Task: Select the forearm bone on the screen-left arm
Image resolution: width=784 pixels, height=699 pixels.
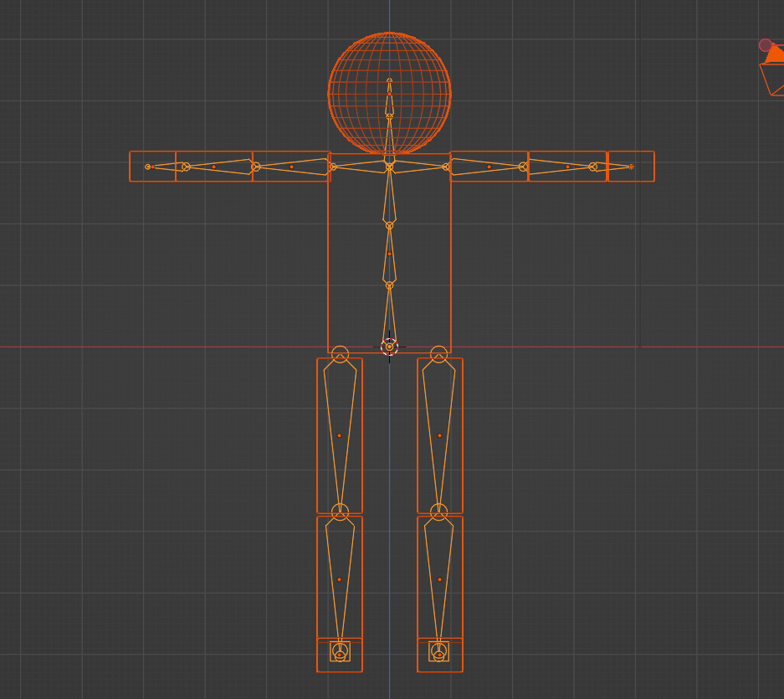Action: [219, 167]
